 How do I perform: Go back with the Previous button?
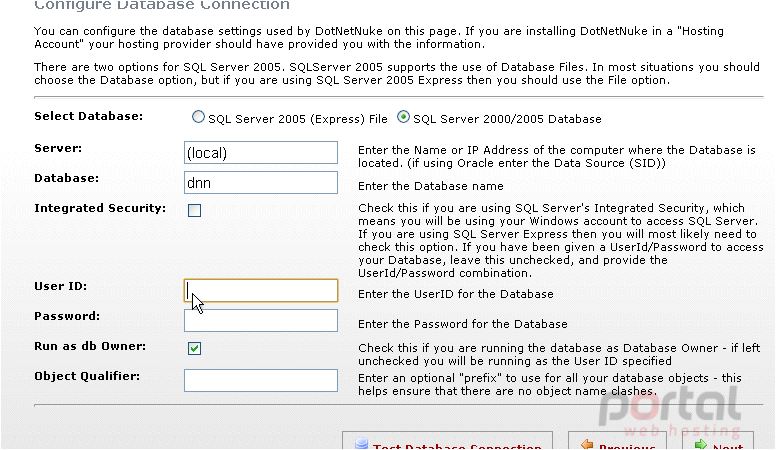[617, 441]
